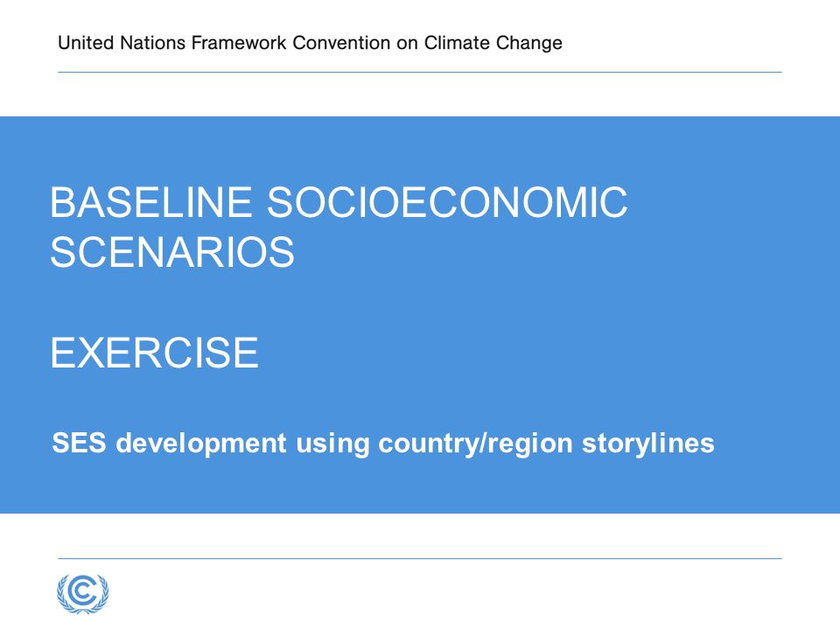The height and width of the screenshot is (630, 840).
Task: Click the word SOCIOECONOMIC in the title
Action: 447,202
